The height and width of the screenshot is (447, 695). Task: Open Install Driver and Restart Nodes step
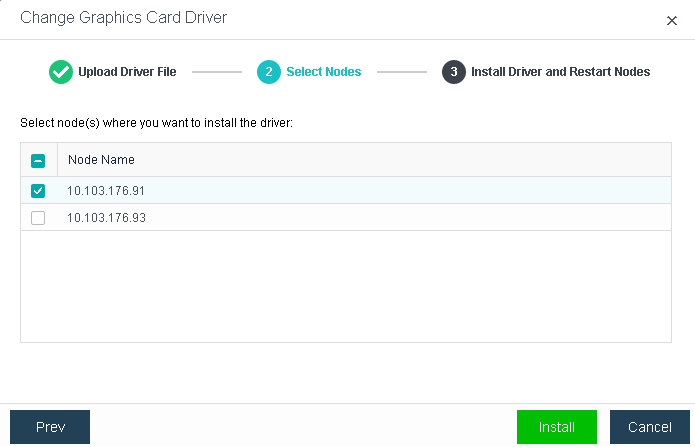(560, 72)
